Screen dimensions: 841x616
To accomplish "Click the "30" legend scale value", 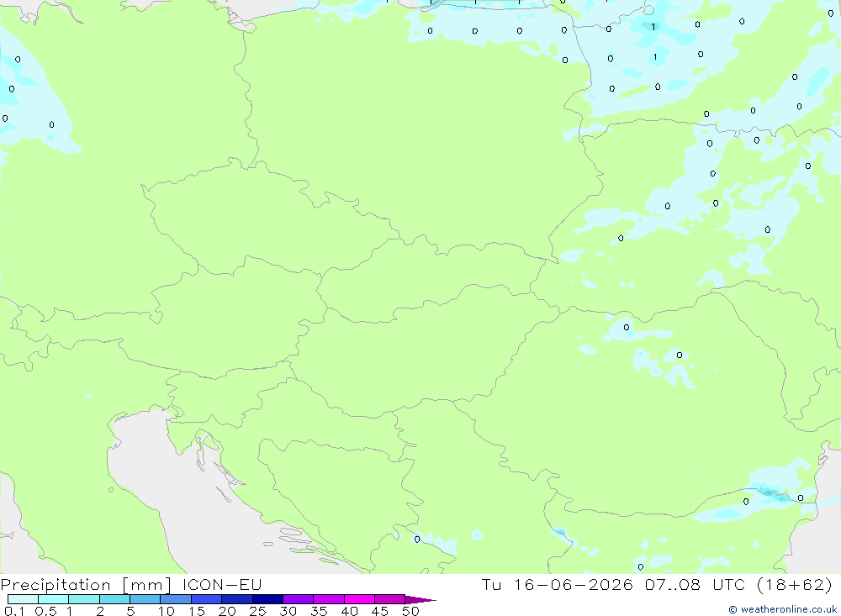I will (x=288, y=611).
